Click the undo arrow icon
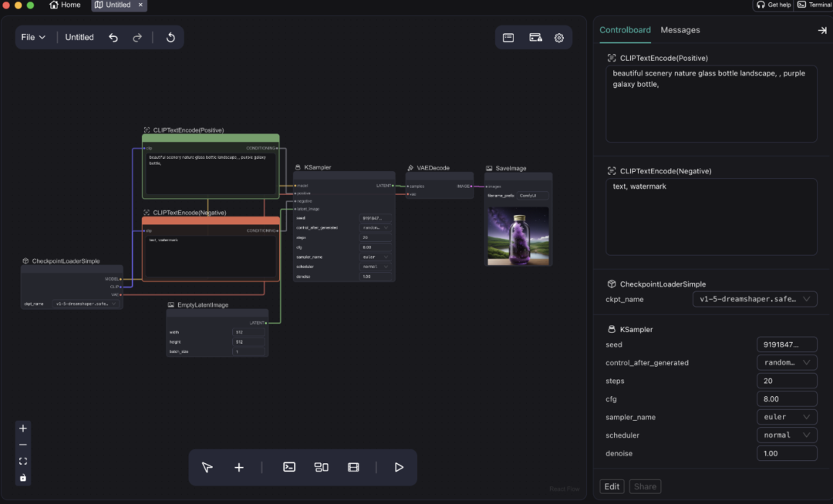Screen dimensions: 833x504 113,37
